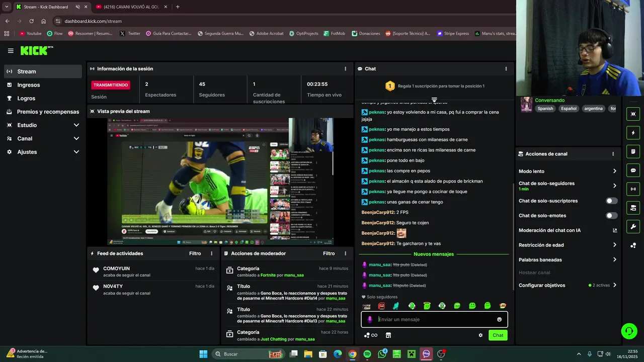
Task: Click the lightning bolt activity icon in right rail
Action: [633, 133]
